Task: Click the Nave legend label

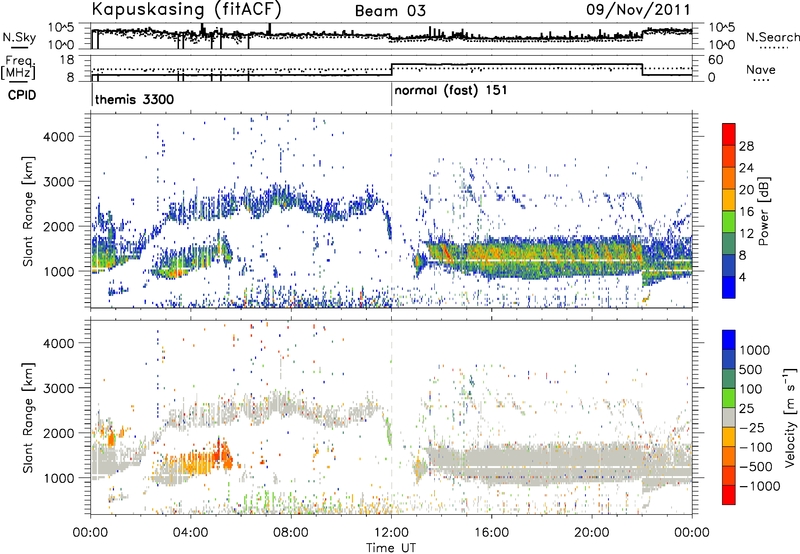Action: [761, 70]
